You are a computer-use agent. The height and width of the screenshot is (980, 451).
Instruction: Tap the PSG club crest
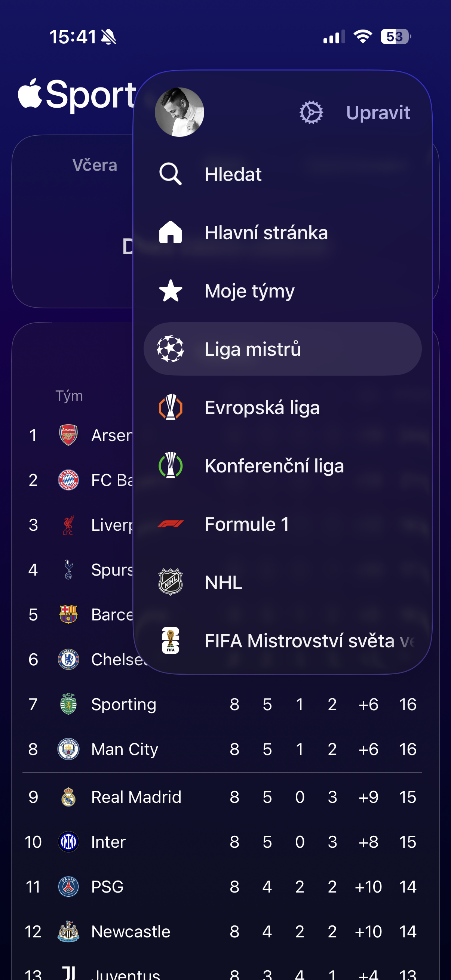pyautogui.click(x=68, y=887)
